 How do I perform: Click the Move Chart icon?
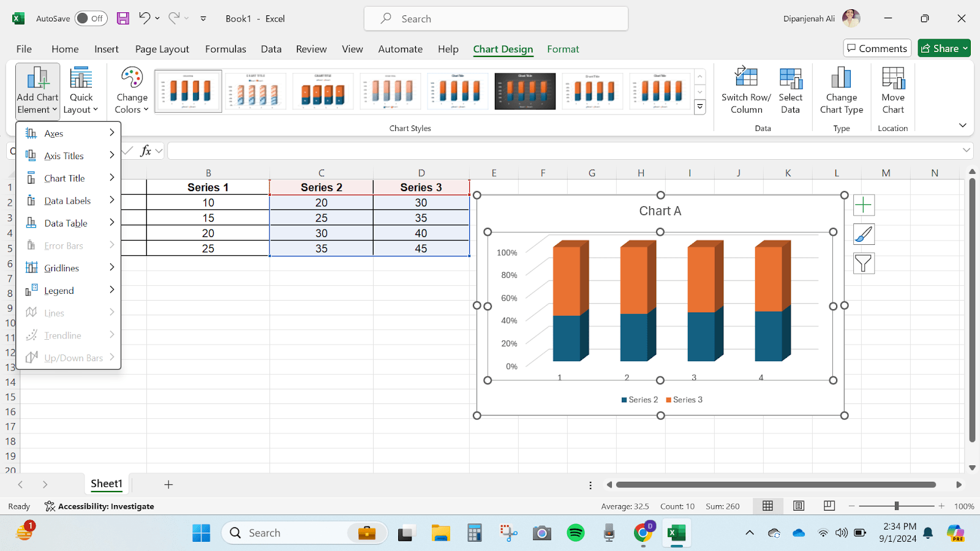pos(892,78)
